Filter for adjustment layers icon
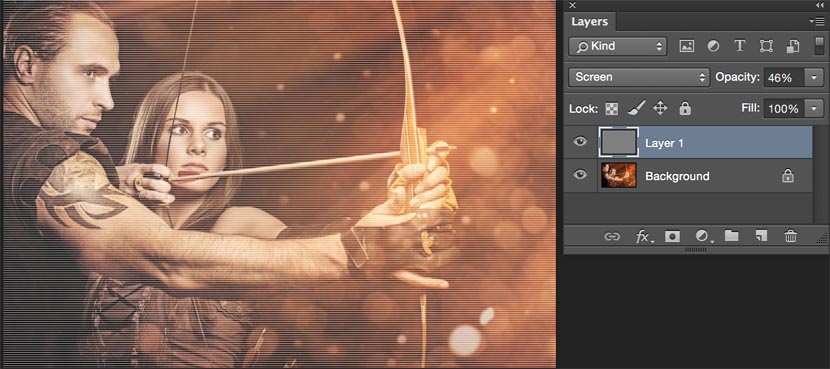The width and height of the screenshot is (830, 369). [x=713, y=47]
